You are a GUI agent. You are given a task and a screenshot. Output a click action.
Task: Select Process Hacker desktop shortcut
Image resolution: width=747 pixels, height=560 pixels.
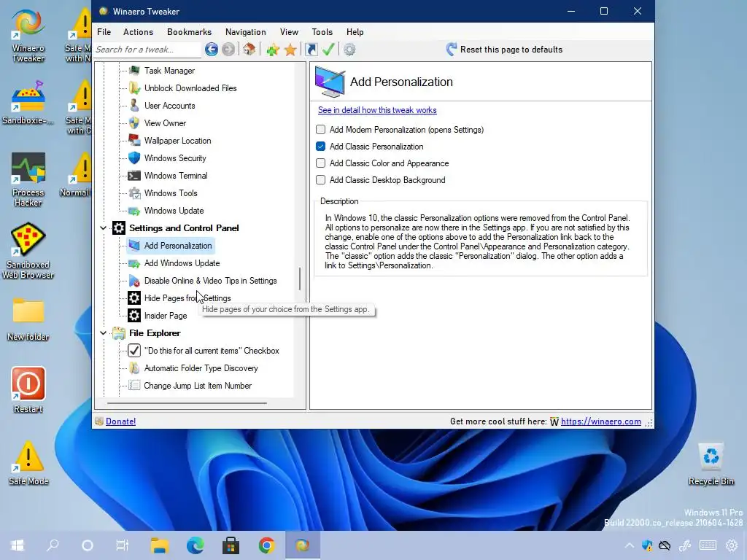[28, 179]
